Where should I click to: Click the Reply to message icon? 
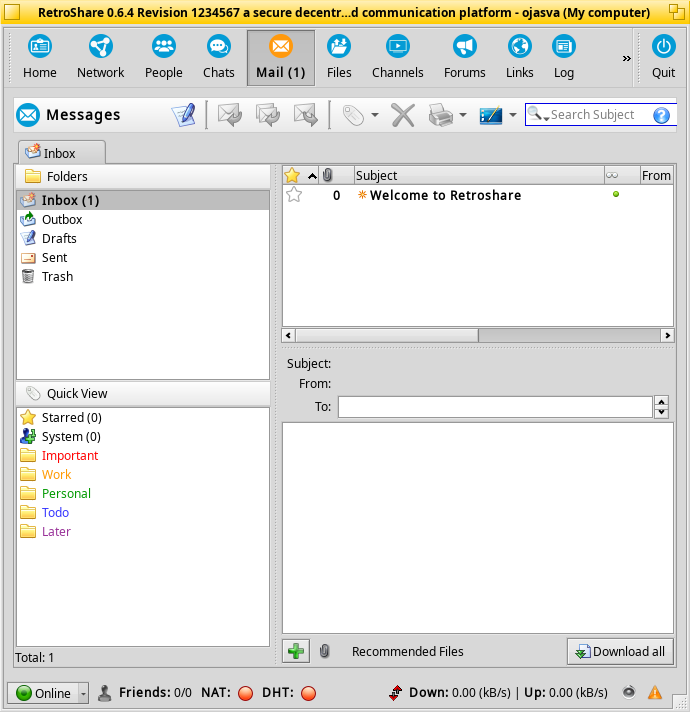(x=230, y=115)
